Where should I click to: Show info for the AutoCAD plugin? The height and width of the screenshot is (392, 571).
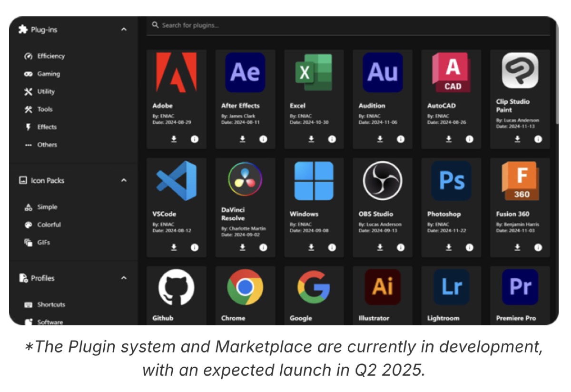469,139
